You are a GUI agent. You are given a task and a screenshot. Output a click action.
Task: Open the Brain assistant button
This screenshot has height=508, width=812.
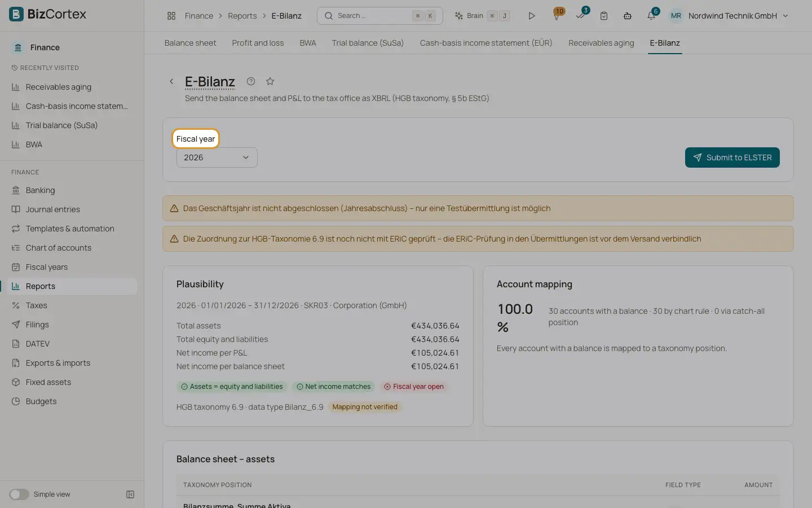click(482, 16)
